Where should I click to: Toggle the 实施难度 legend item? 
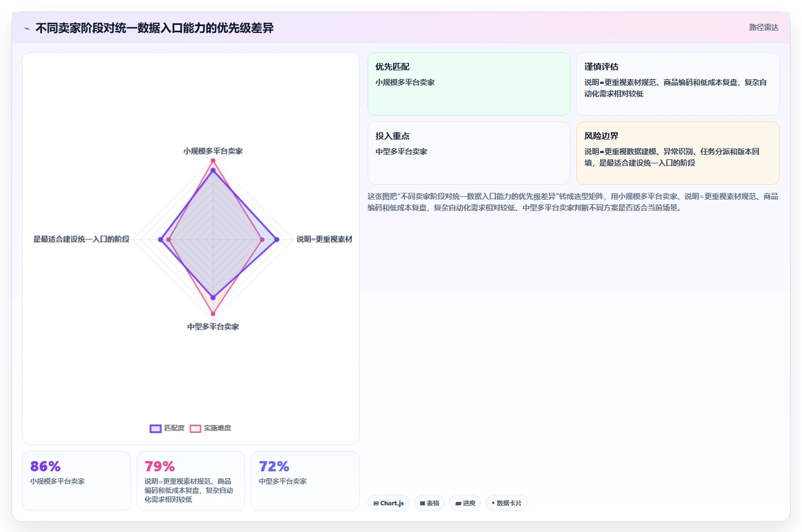(210, 428)
